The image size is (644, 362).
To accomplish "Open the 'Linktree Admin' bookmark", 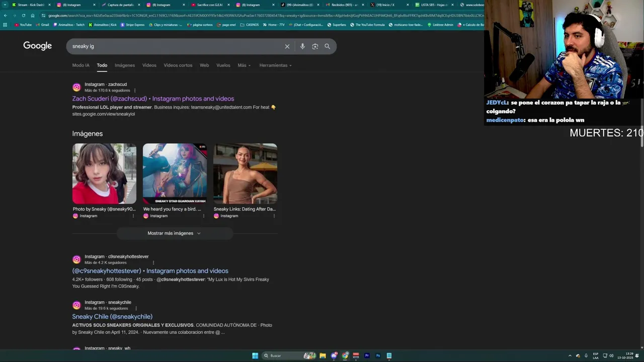I will click(440, 25).
